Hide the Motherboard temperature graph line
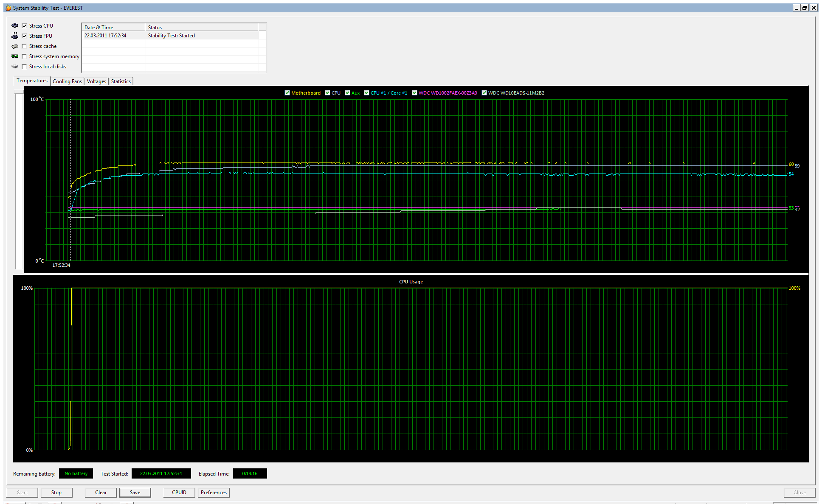 (287, 93)
